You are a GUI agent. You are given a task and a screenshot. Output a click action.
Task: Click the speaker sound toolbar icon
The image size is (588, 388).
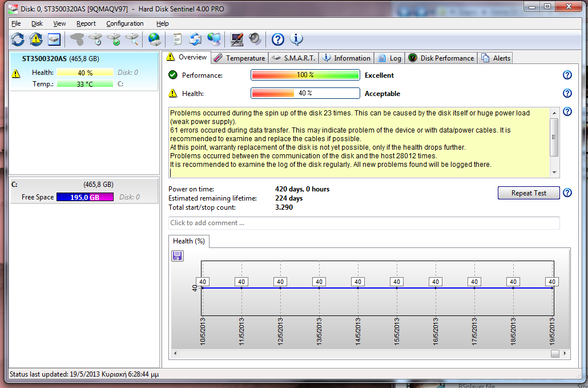[x=255, y=39]
